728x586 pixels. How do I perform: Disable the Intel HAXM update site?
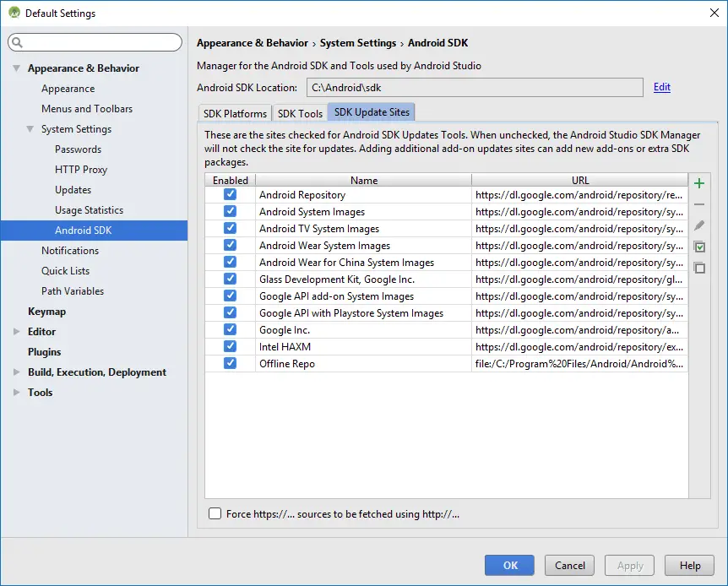(230, 346)
